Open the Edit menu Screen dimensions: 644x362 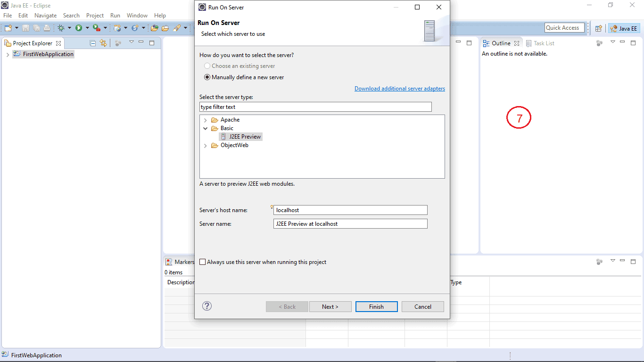tap(23, 16)
